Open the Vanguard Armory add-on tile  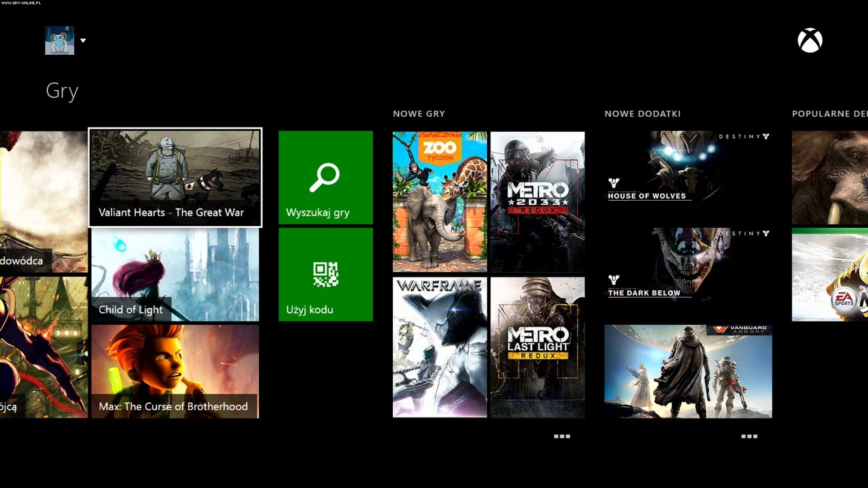pyautogui.click(x=688, y=371)
